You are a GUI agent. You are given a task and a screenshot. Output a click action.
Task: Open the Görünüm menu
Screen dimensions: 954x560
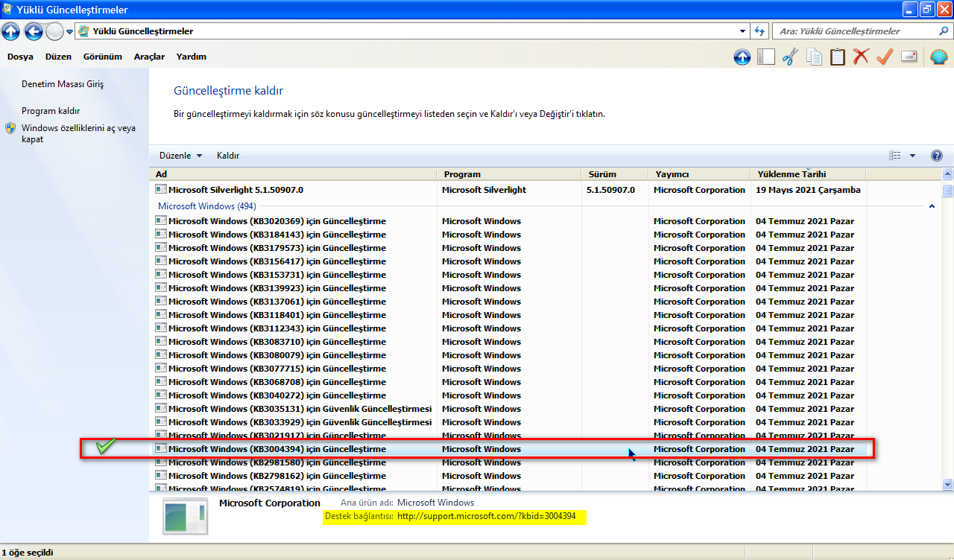103,57
